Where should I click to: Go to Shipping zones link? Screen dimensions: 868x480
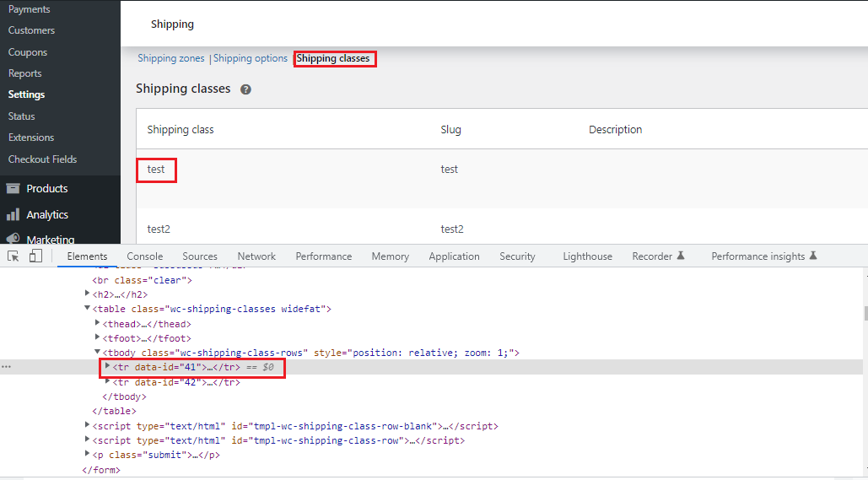pyautogui.click(x=171, y=58)
